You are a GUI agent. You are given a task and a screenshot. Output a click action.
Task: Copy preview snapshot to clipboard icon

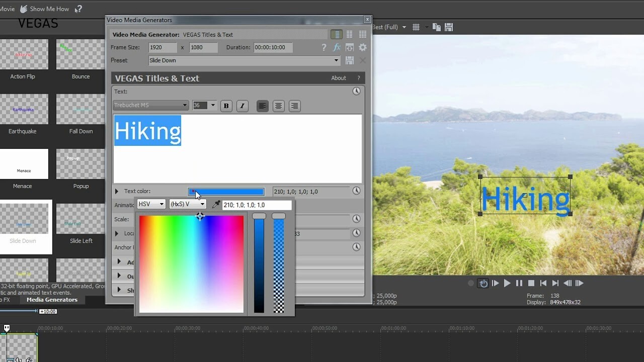[x=437, y=27]
